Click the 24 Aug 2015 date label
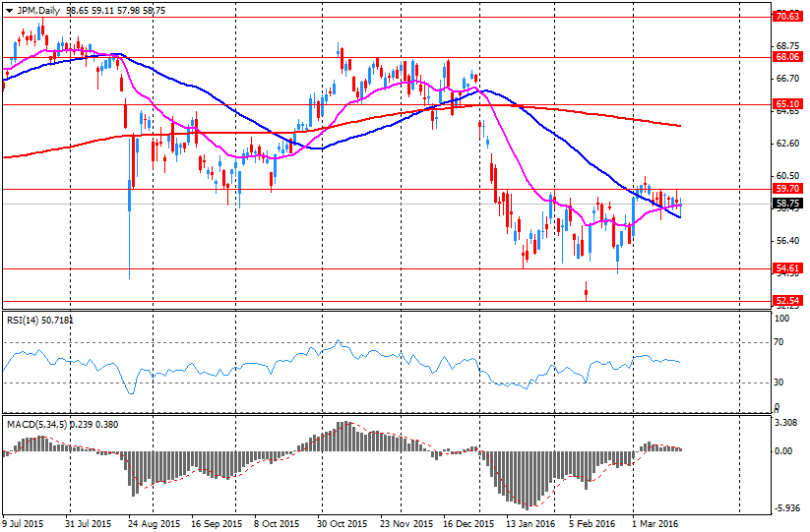Image resolution: width=810 pixels, height=532 pixels. [155, 524]
